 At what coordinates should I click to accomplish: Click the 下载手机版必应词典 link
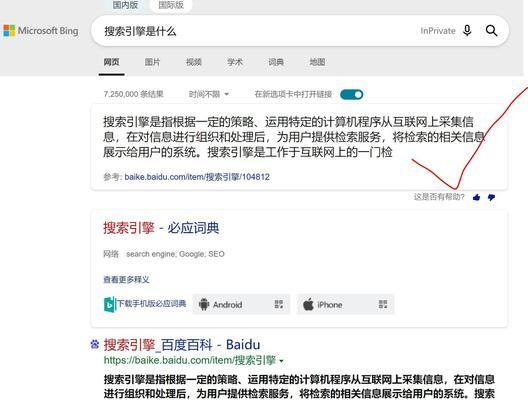151,304
